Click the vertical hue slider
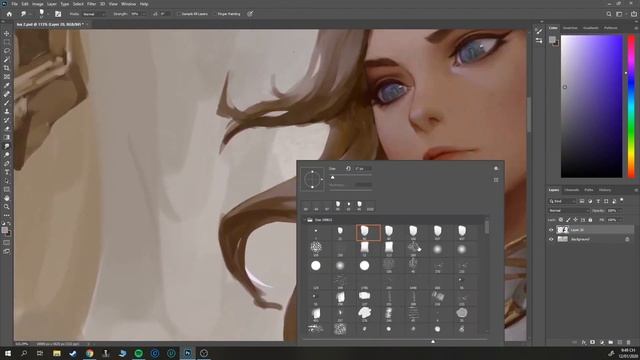 pos(631,106)
